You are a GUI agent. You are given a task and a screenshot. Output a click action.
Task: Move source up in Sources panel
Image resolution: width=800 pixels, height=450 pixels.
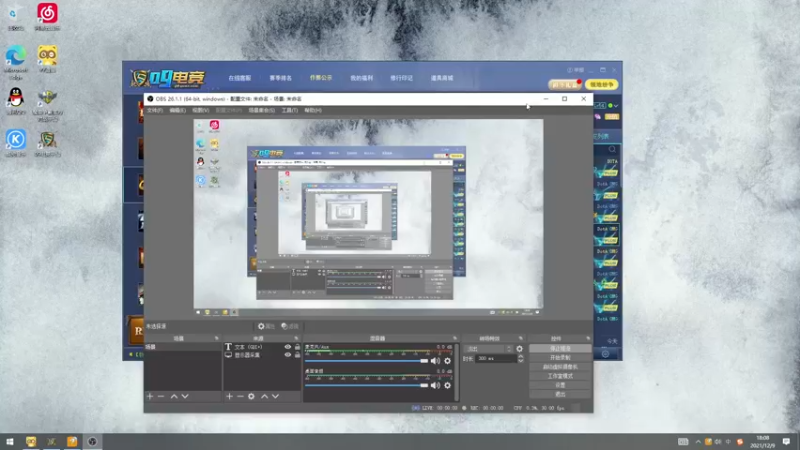point(264,396)
